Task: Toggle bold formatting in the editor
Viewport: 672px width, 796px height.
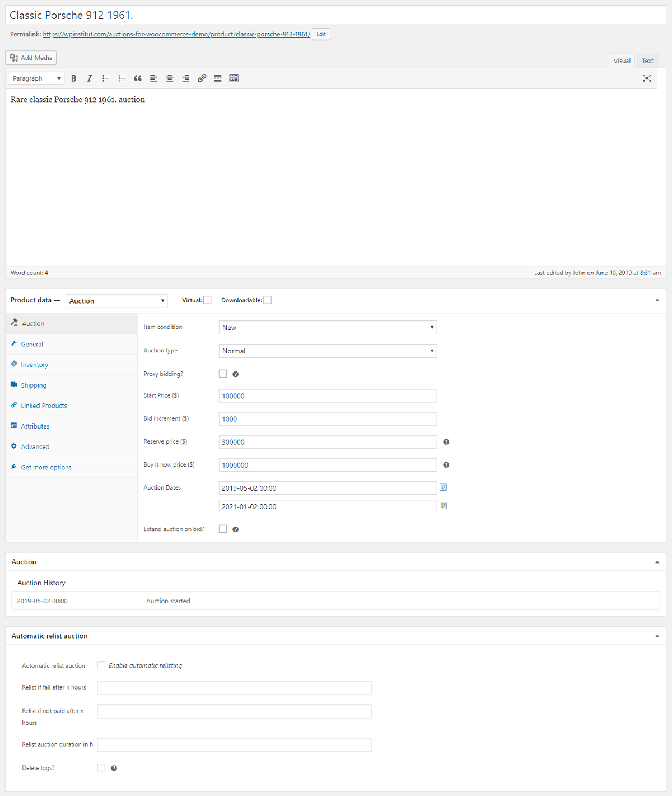Action: 73,78
